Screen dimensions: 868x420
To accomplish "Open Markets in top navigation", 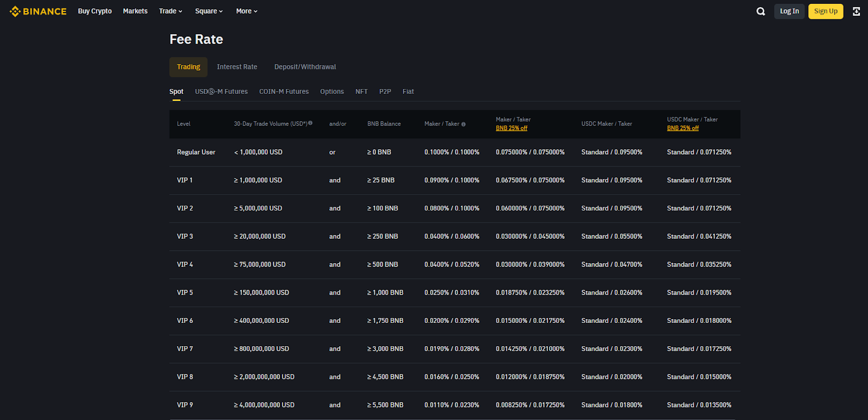I will [135, 11].
